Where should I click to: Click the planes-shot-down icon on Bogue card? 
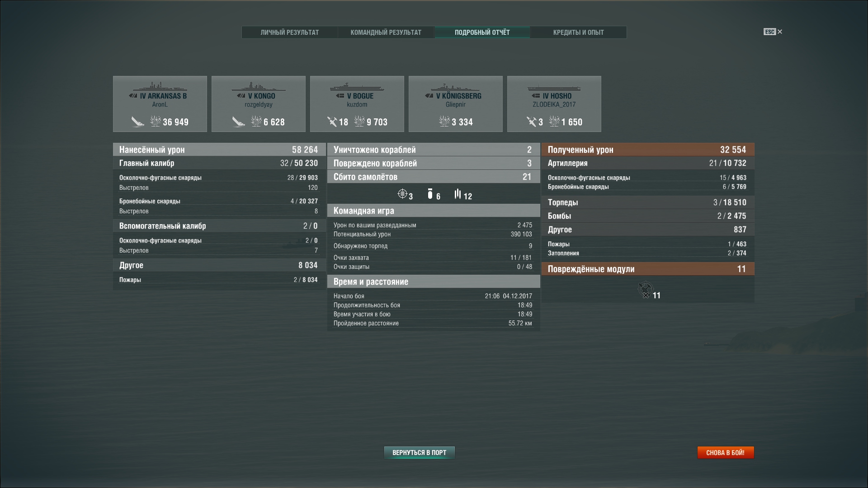pyautogui.click(x=332, y=122)
